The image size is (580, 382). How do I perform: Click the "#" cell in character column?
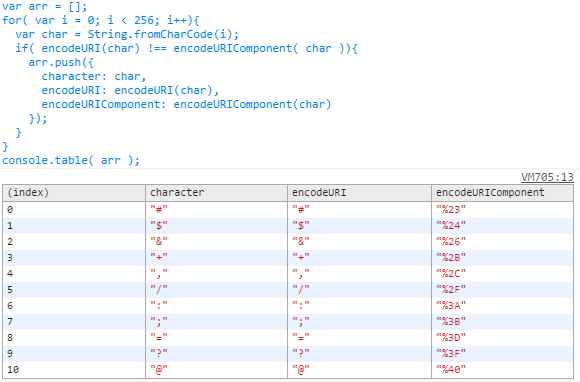tap(216, 210)
